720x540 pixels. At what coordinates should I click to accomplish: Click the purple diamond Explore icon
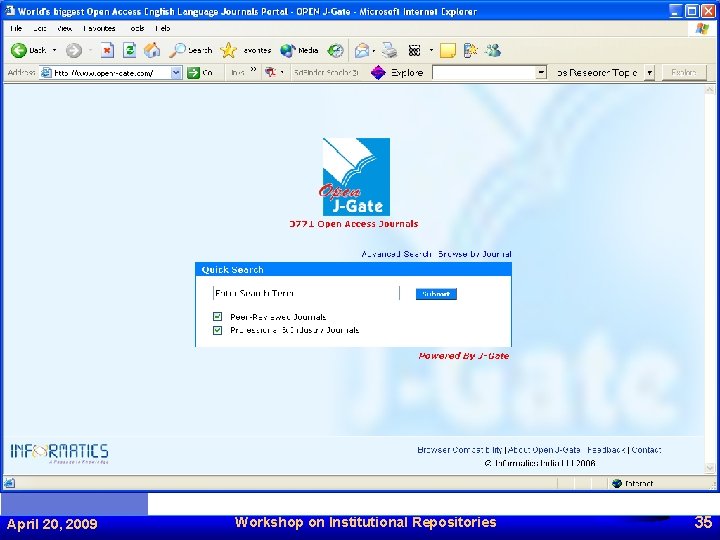click(378, 73)
